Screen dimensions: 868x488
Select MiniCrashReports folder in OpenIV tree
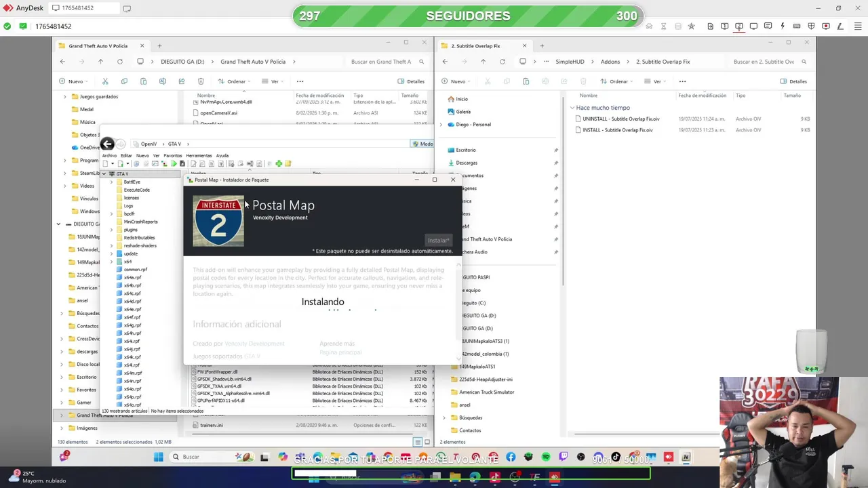coord(140,222)
